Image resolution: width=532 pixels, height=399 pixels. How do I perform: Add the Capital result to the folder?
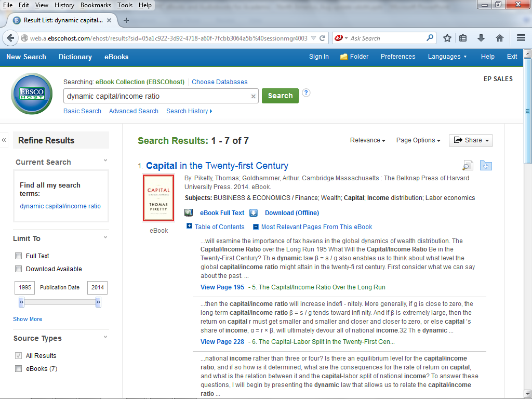pyautogui.click(x=486, y=165)
